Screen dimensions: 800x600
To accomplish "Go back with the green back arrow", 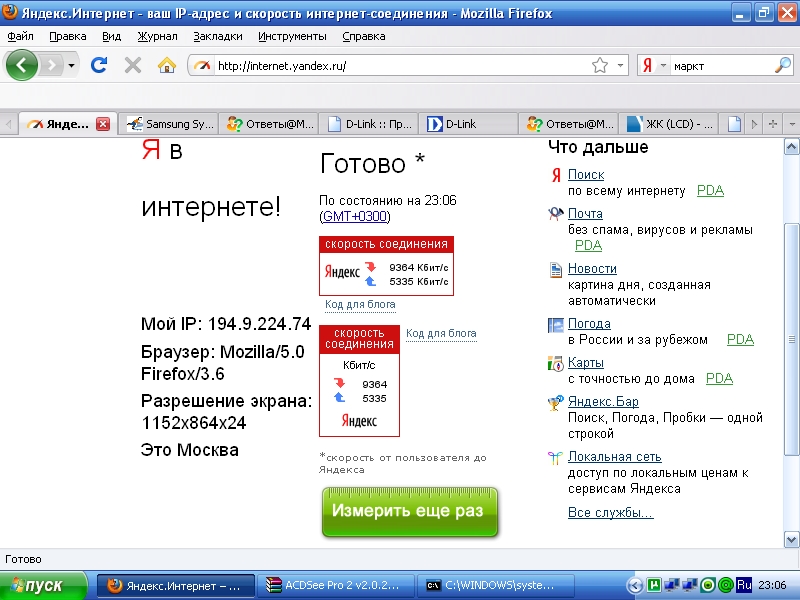I will (x=21, y=65).
